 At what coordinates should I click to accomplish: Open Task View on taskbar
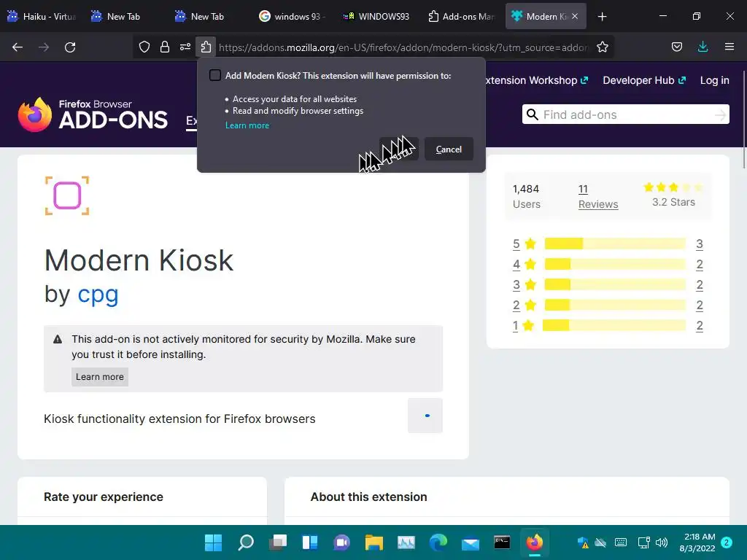(278, 542)
